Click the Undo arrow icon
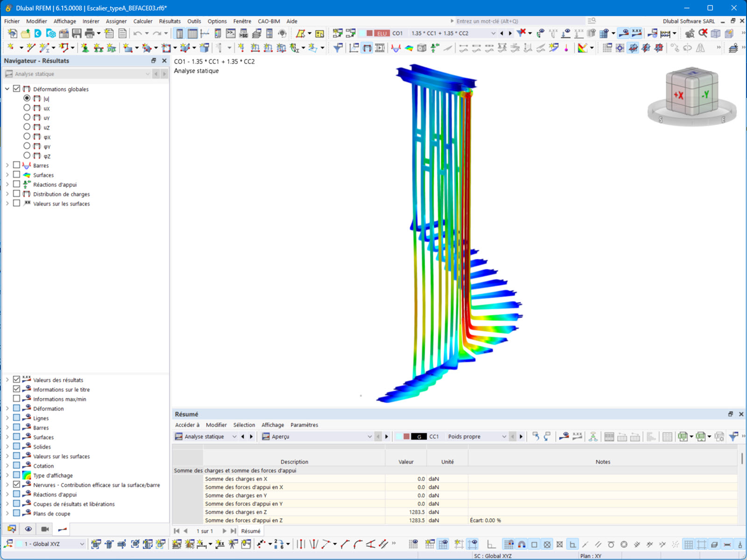This screenshot has width=747, height=560. (x=137, y=33)
